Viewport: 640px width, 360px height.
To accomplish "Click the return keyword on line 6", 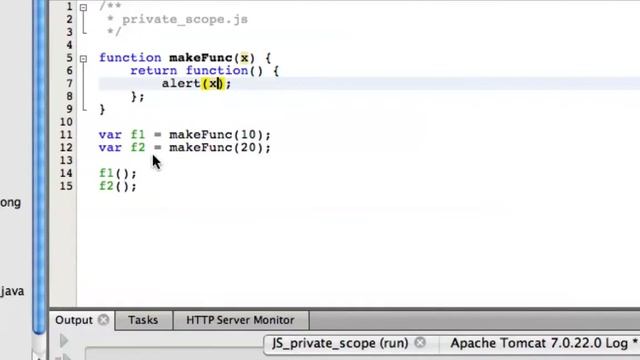I will (153, 71).
